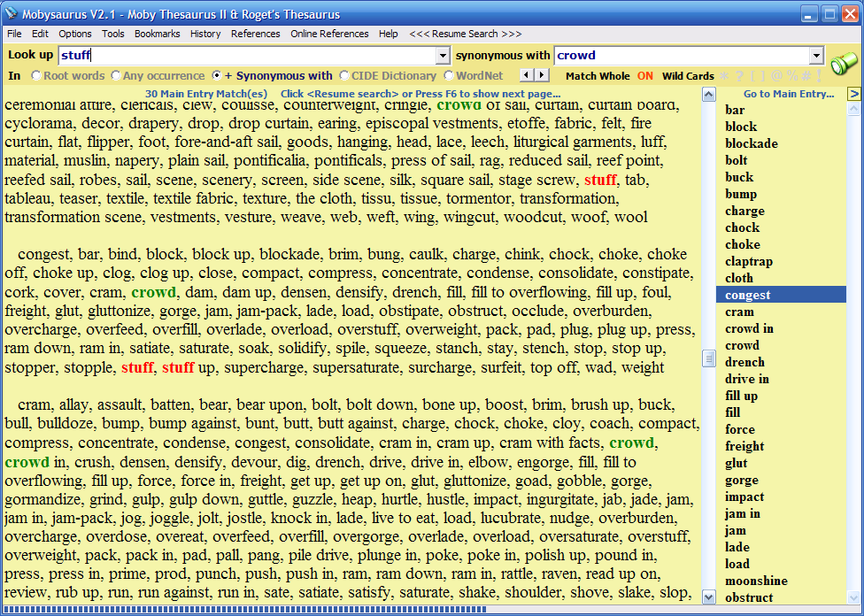Select the Root words radio button
The height and width of the screenshot is (616, 864).
click(x=35, y=75)
